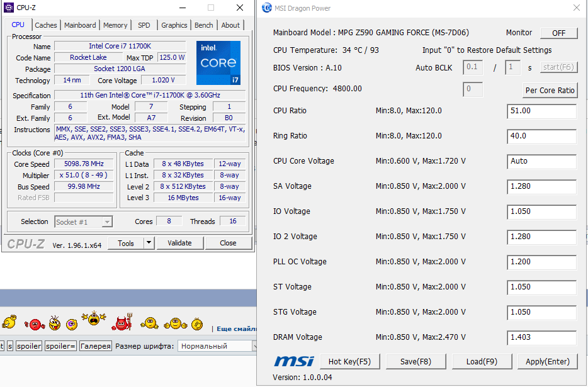Click the start(F6) Auto BCLK button
This screenshot has width=588, height=387.
pyautogui.click(x=558, y=67)
